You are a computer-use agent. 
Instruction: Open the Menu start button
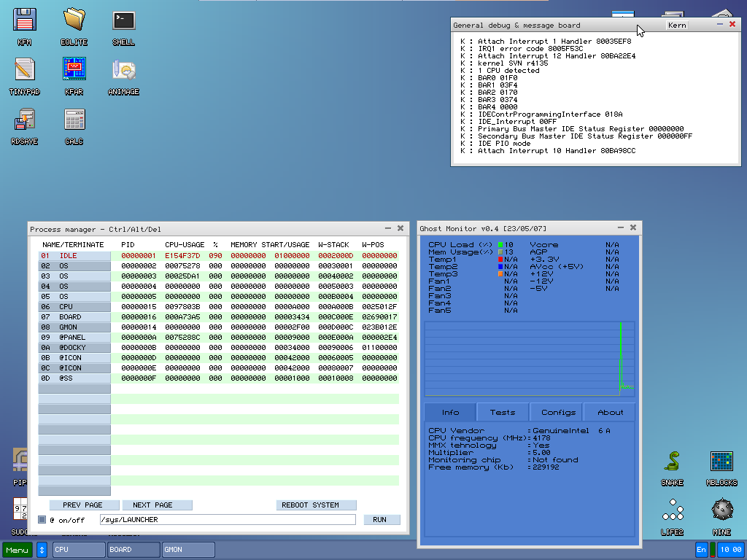[x=17, y=550]
